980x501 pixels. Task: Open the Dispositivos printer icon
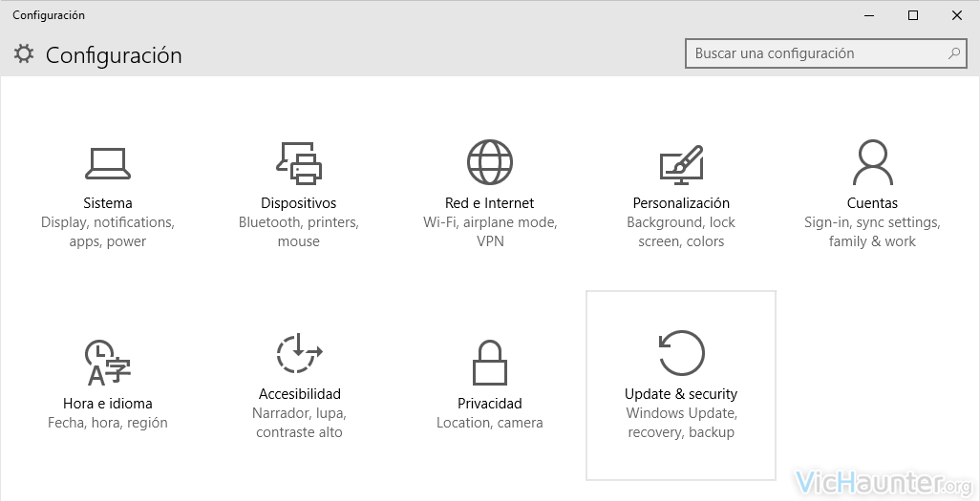tap(299, 164)
